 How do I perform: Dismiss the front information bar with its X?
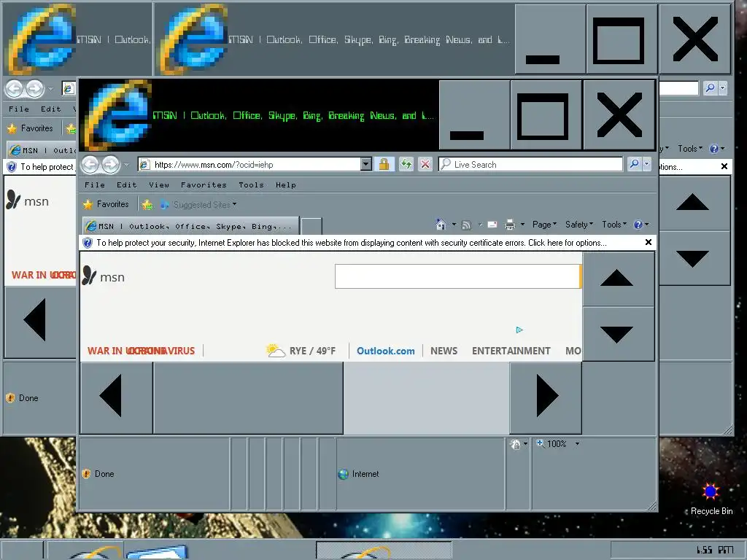648,242
